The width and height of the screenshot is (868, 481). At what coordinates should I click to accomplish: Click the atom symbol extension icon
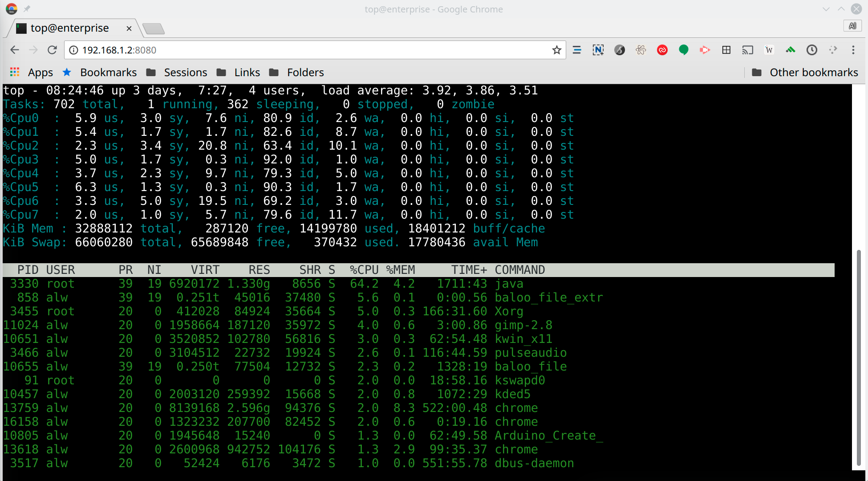641,50
